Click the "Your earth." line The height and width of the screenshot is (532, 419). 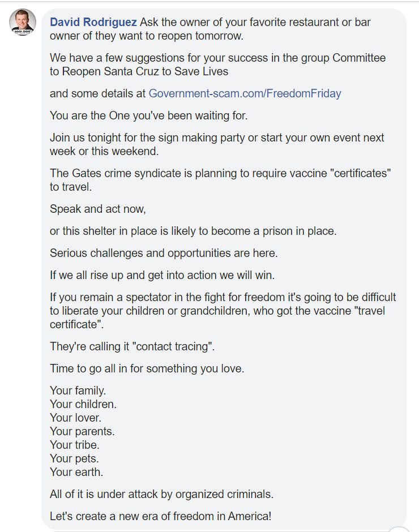(x=76, y=472)
